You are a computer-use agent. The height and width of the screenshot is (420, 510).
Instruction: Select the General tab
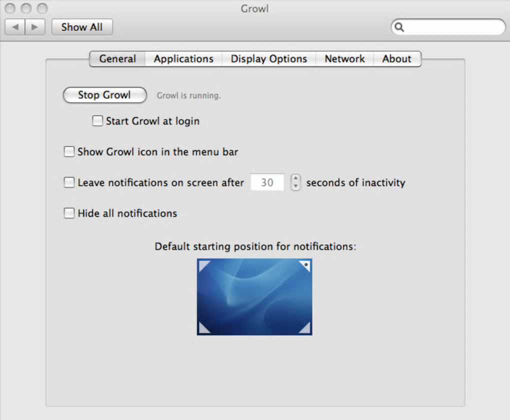click(117, 59)
